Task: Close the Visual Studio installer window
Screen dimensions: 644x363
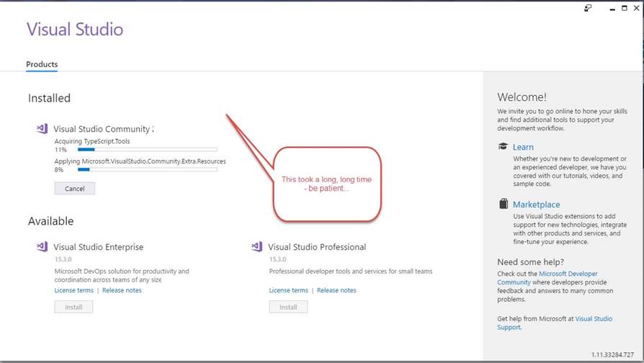Action: pyautogui.click(x=637, y=8)
